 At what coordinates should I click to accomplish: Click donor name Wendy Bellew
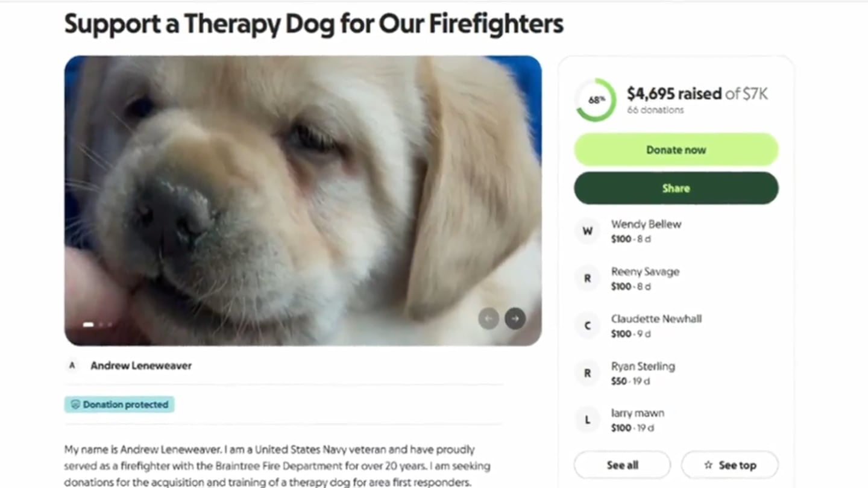pyautogui.click(x=646, y=224)
